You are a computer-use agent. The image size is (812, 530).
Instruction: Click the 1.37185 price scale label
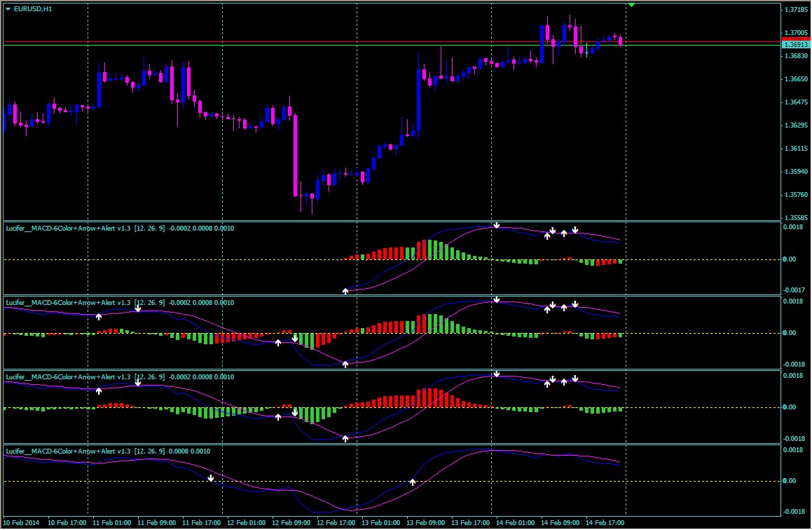click(x=794, y=11)
